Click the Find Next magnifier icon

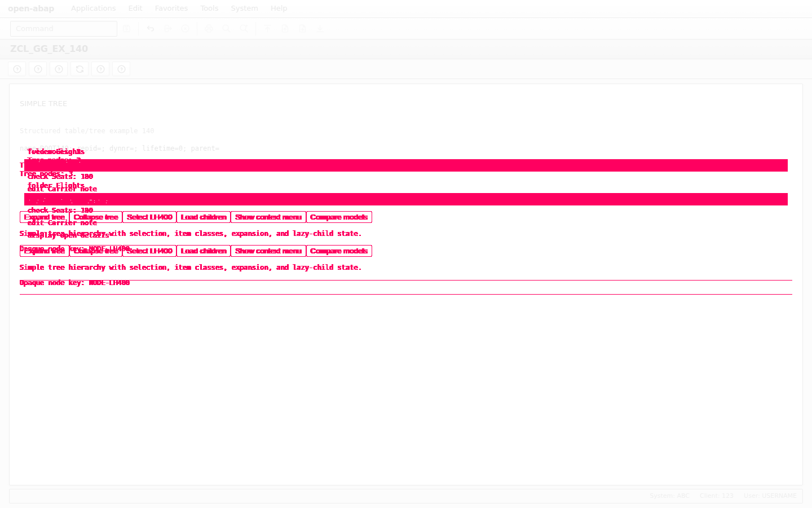(x=244, y=29)
